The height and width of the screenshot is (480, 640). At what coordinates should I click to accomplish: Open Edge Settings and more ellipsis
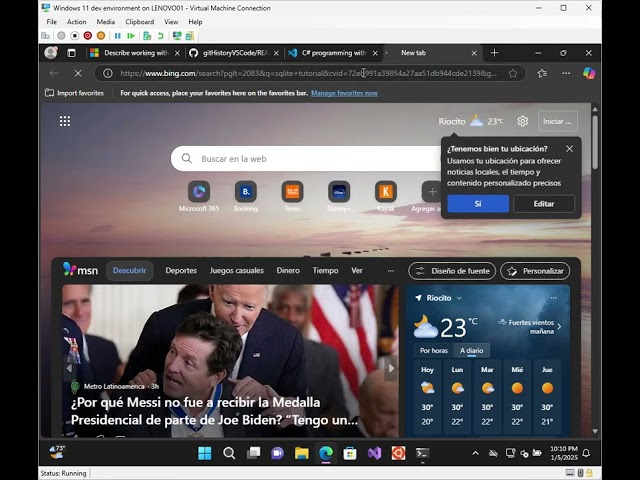point(566,73)
